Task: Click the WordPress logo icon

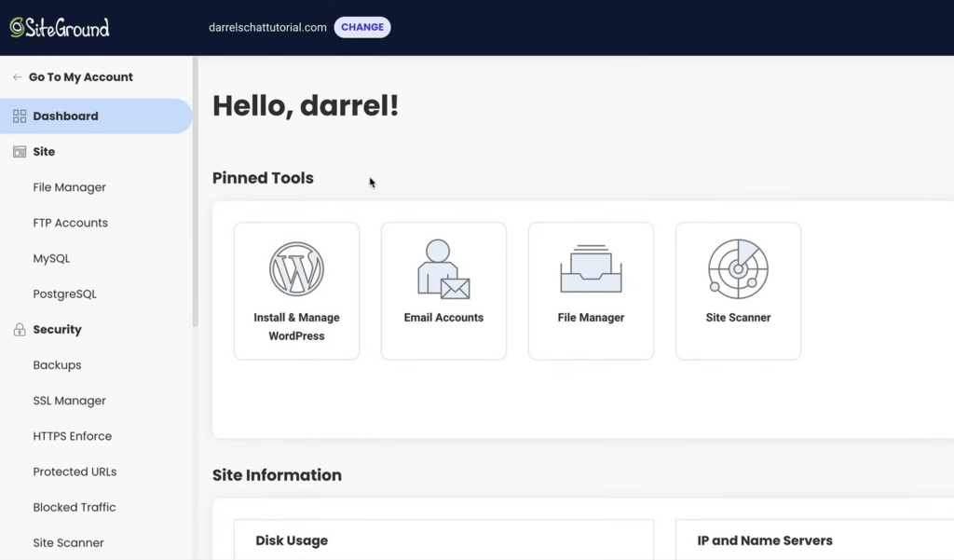Action: coord(296,269)
